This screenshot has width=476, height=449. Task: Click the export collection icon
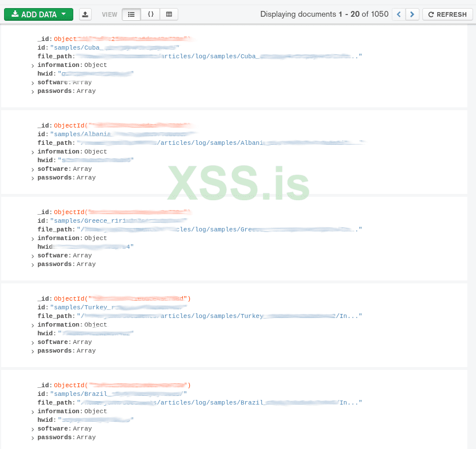point(85,14)
